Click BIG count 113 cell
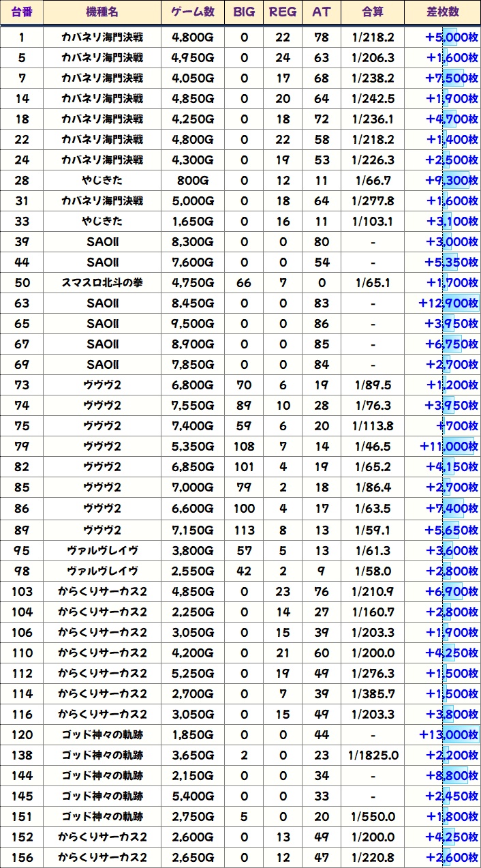The image size is (481, 868). click(244, 530)
